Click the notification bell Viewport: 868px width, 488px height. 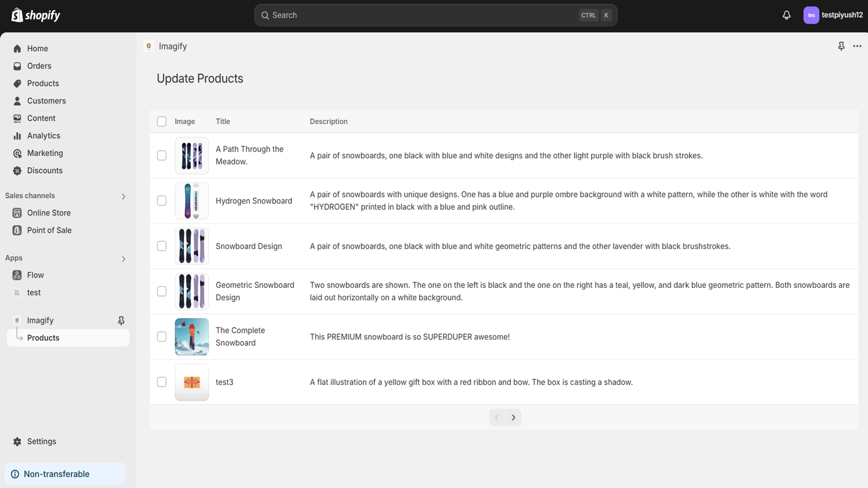tap(786, 15)
